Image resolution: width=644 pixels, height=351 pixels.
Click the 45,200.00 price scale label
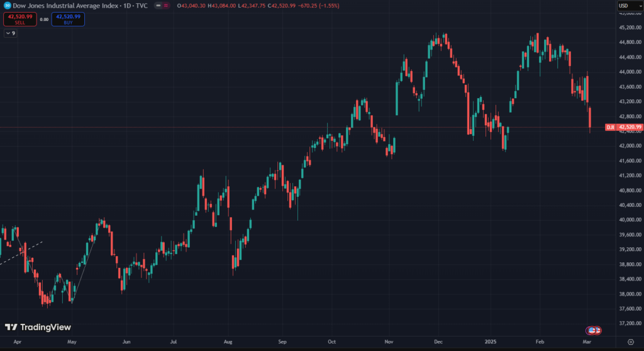[630, 28]
